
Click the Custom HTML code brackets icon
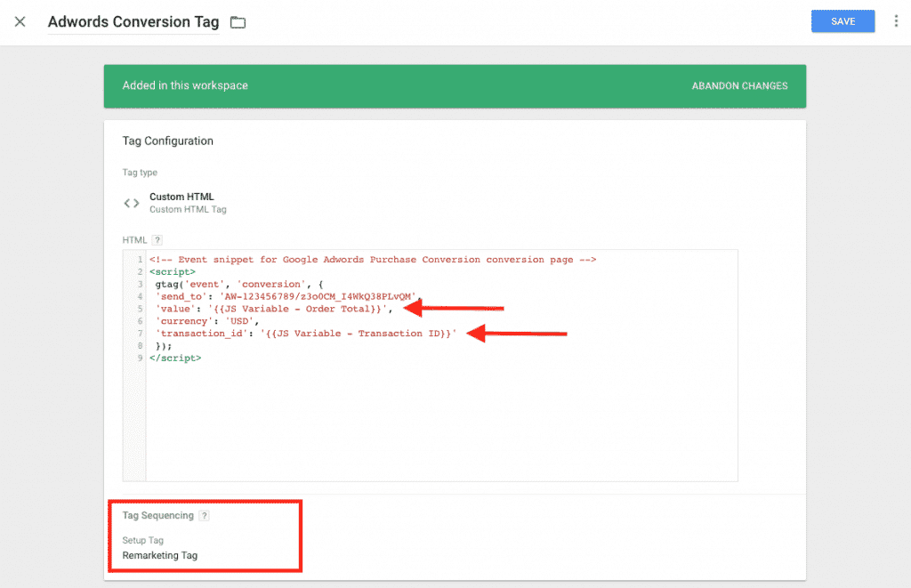132,203
